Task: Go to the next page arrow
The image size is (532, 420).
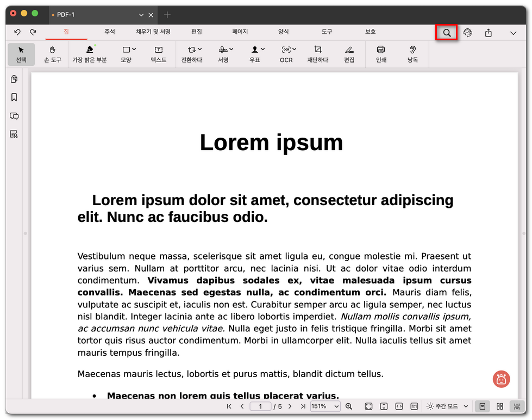Action: 290,406
